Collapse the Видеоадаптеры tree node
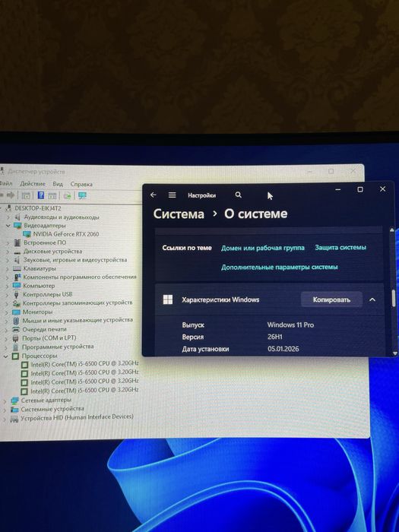Viewport: 399px width, 532px height. [8, 225]
